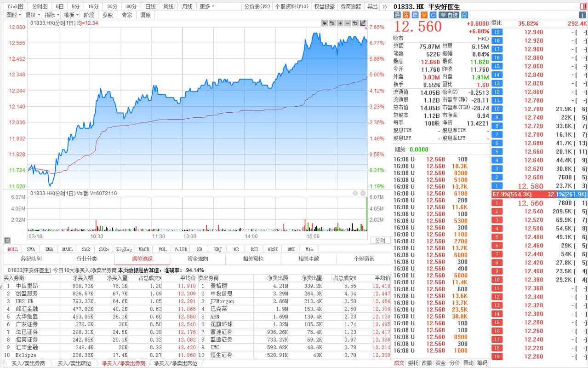The height and width of the screenshot is (368, 588).
Task: Expand the 更多 periods dropdown
Action: click(207, 6)
